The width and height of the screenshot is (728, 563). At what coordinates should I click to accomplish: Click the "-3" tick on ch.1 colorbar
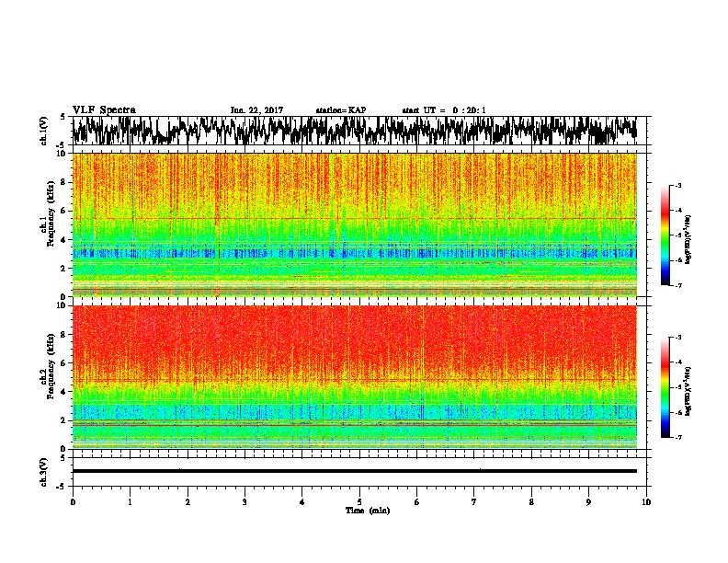(678, 185)
